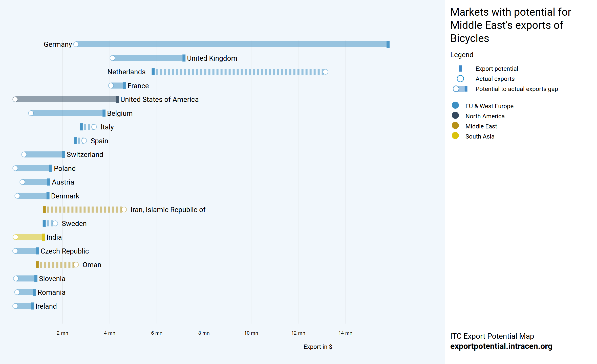This screenshot has width=597, height=364.
Task: Click North America legend color dot
Action: point(455,116)
